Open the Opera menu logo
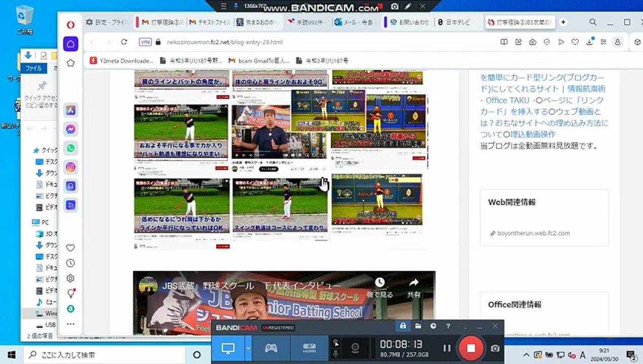643x364 pixels. click(70, 25)
